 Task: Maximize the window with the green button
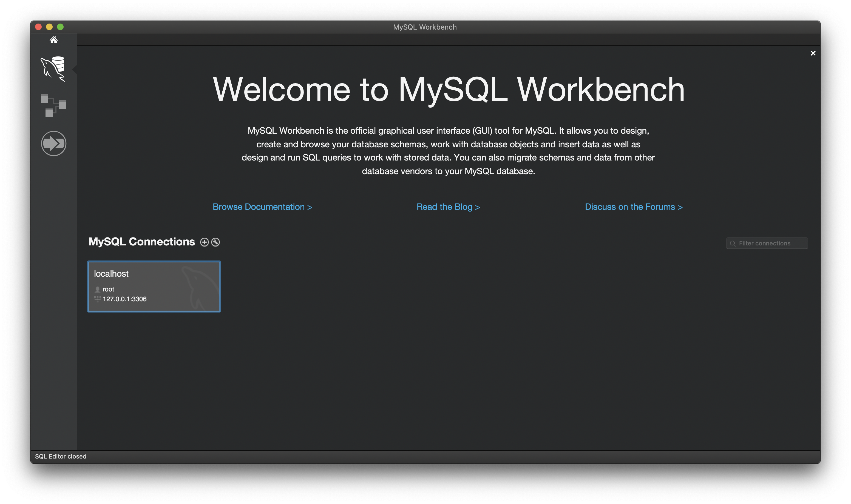coord(60,27)
